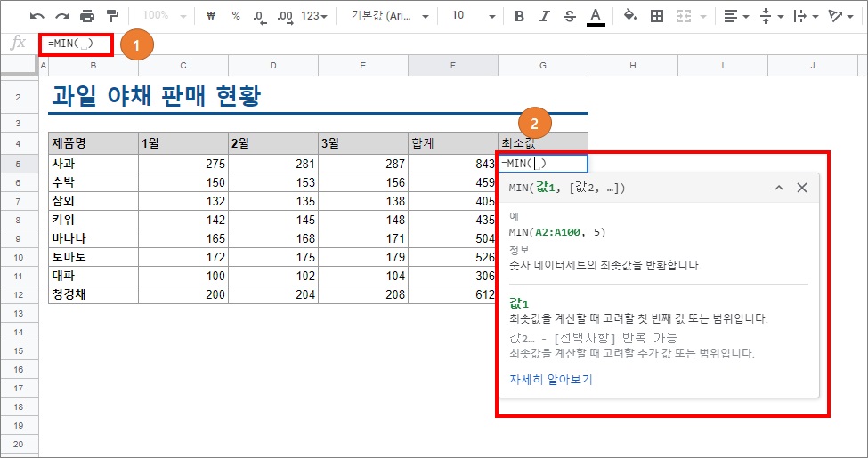Open the font size 10 dropdown
868x458 pixels.
(472, 16)
